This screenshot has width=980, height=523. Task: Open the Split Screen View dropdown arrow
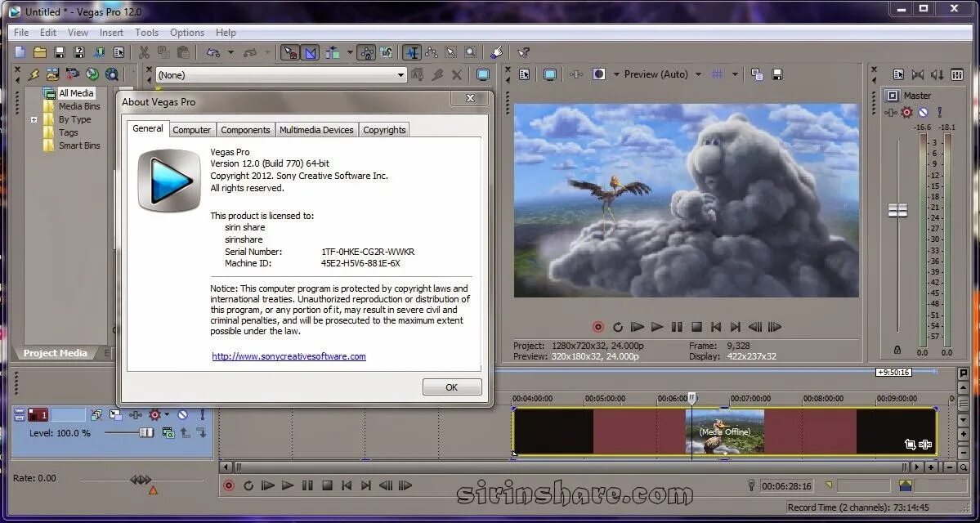point(616,74)
